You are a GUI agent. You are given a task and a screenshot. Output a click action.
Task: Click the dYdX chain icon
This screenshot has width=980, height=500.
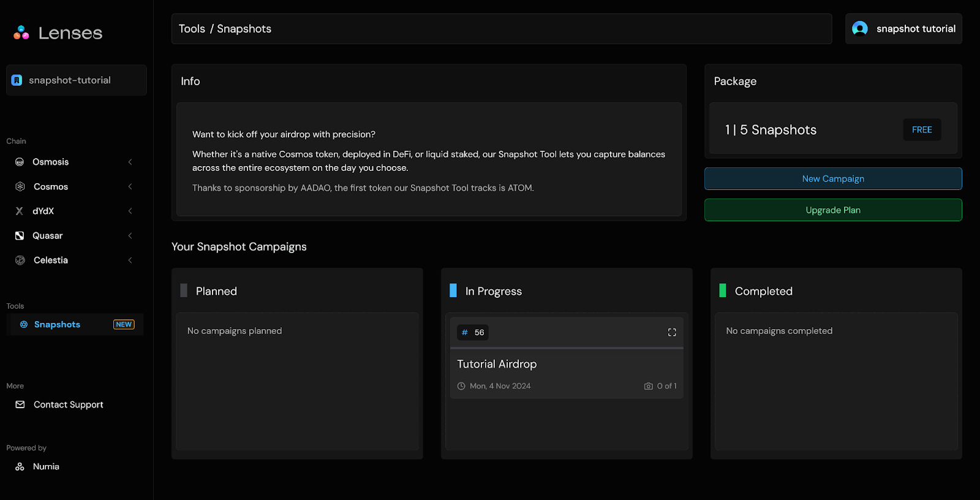coord(20,211)
